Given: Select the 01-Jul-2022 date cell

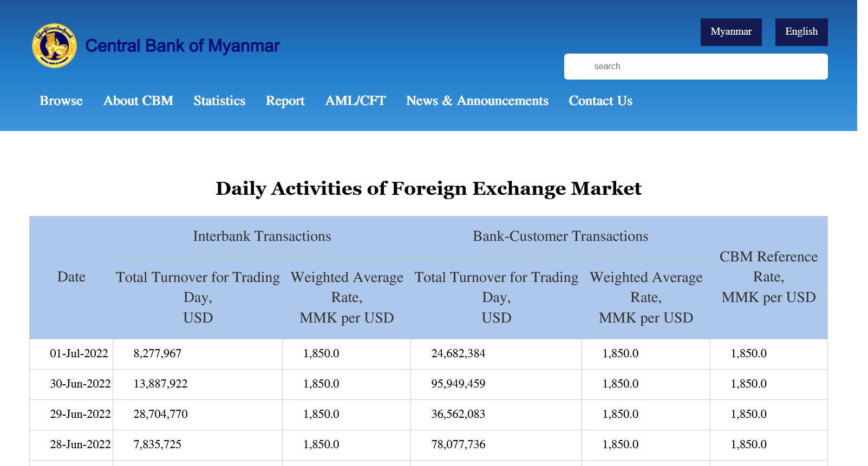Looking at the screenshot, I should click(x=79, y=354).
